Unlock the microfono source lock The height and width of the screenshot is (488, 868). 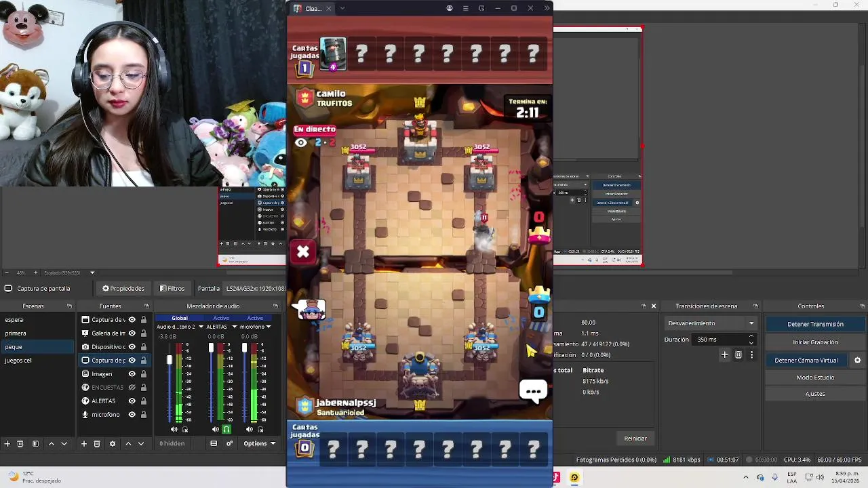click(x=144, y=414)
